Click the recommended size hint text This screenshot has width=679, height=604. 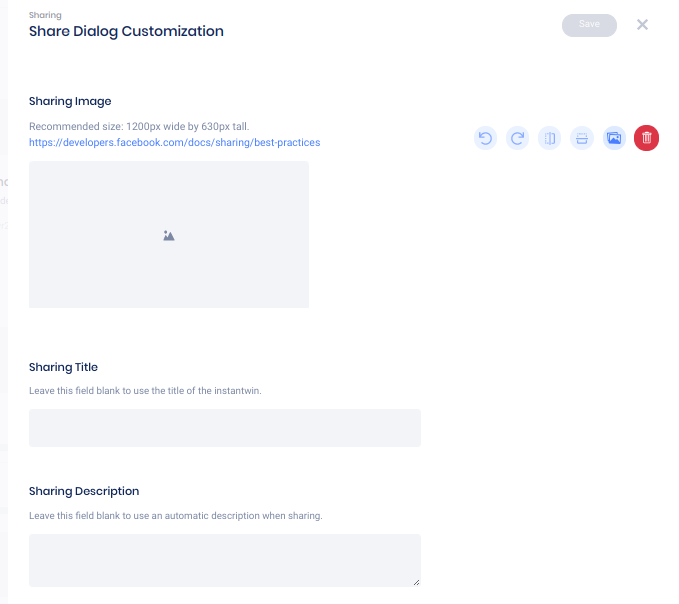[x=139, y=126]
